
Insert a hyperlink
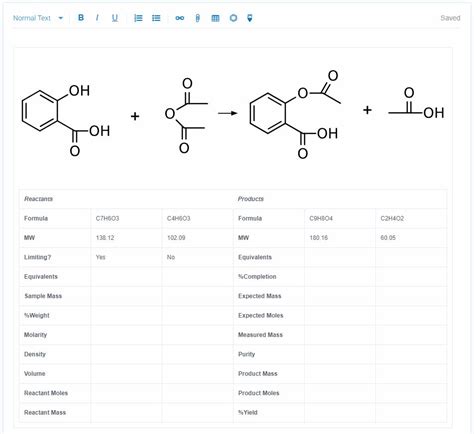point(180,18)
